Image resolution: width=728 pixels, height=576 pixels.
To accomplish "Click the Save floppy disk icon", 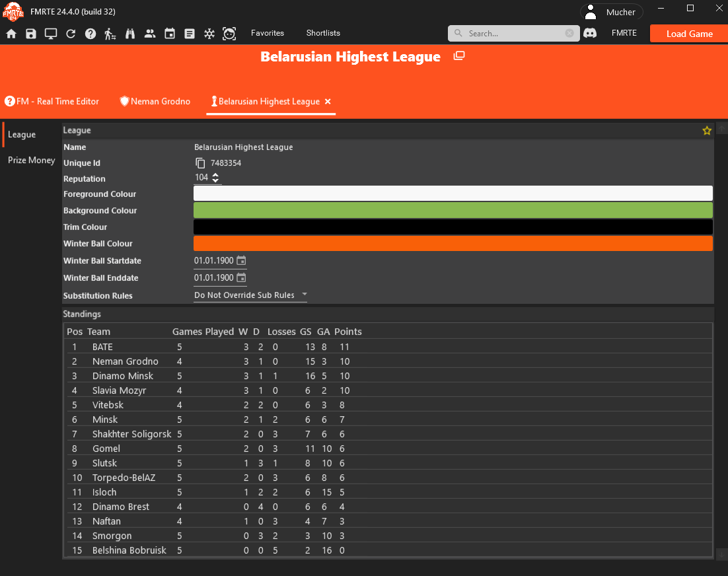I will coord(30,34).
